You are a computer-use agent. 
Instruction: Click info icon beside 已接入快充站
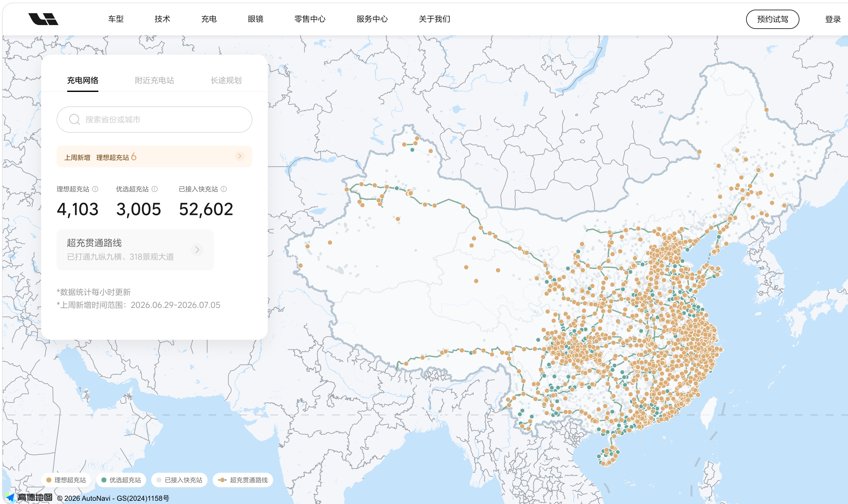(224, 189)
